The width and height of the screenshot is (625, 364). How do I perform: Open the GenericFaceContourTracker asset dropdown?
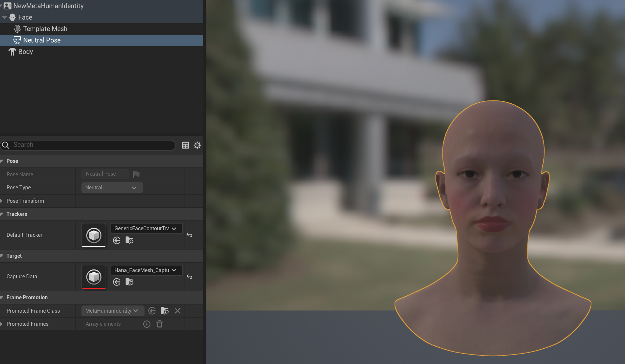point(146,228)
